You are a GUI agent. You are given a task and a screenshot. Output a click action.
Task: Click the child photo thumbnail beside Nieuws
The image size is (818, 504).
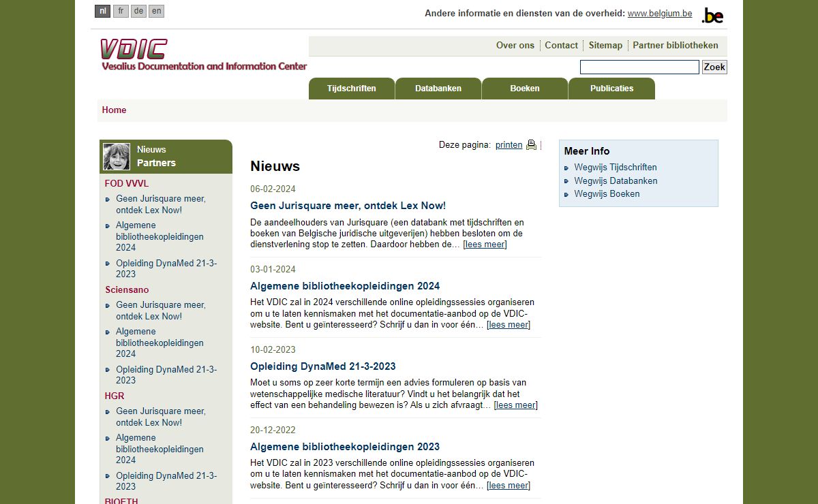click(x=117, y=157)
